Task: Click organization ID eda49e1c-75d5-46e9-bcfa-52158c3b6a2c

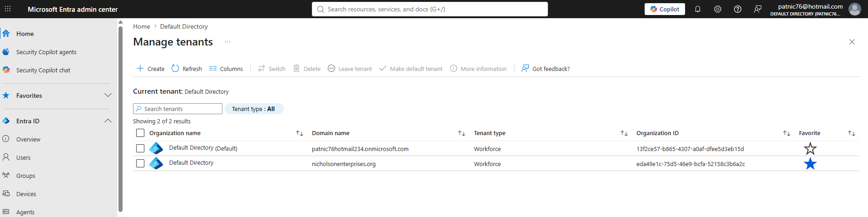Action: 690,164
